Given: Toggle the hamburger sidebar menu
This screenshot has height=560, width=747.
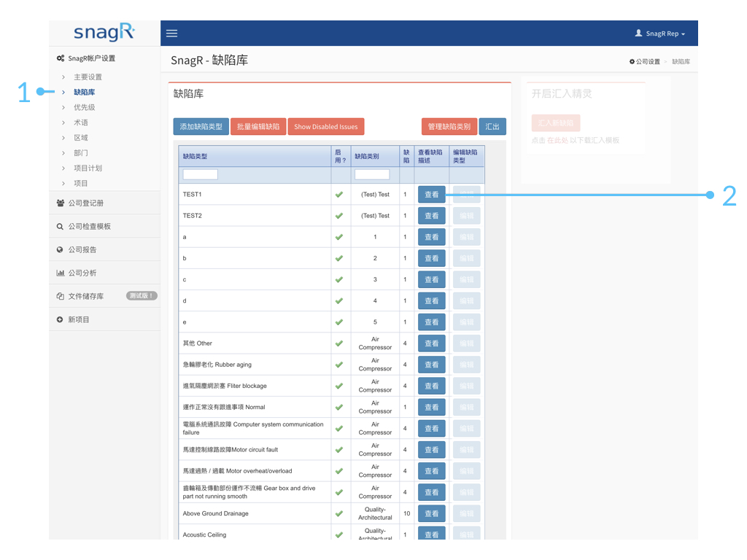Looking at the screenshot, I should click(171, 34).
